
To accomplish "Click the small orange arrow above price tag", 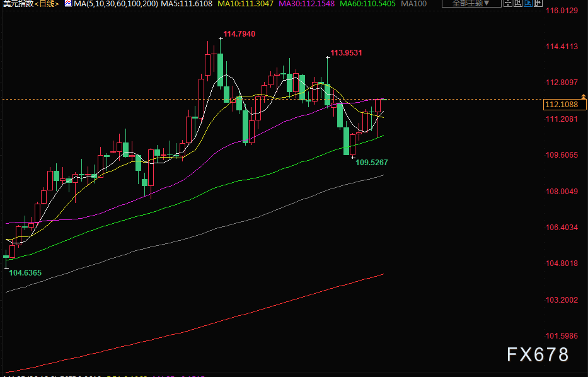I will 584,96.
